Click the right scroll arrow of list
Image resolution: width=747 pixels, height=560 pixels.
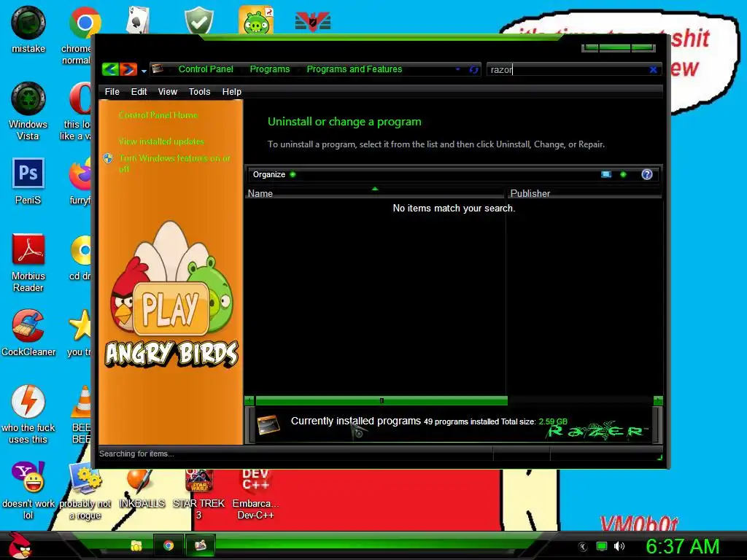(658, 400)
